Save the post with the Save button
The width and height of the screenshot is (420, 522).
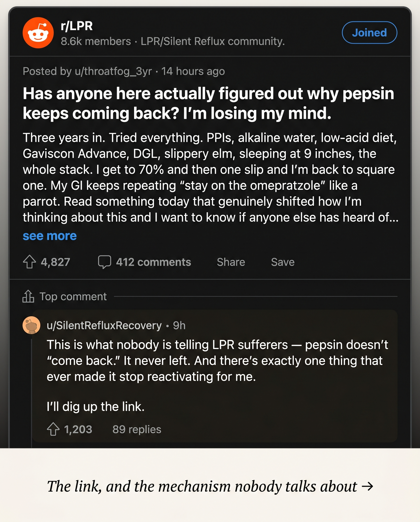283,262
